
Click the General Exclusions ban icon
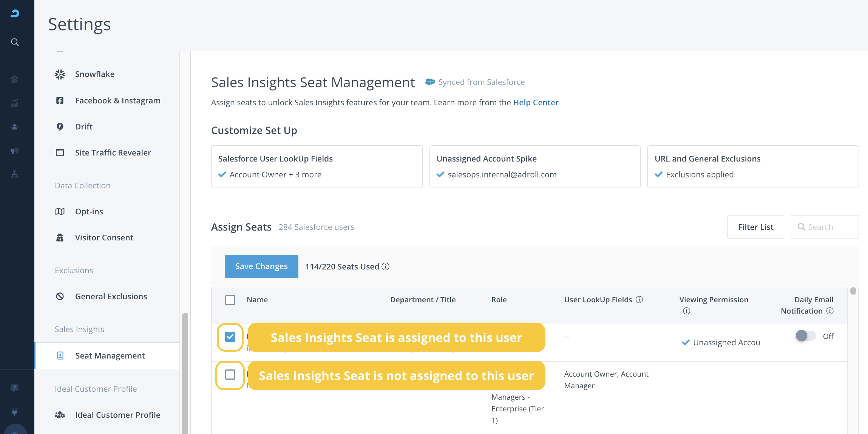[60, 296]
